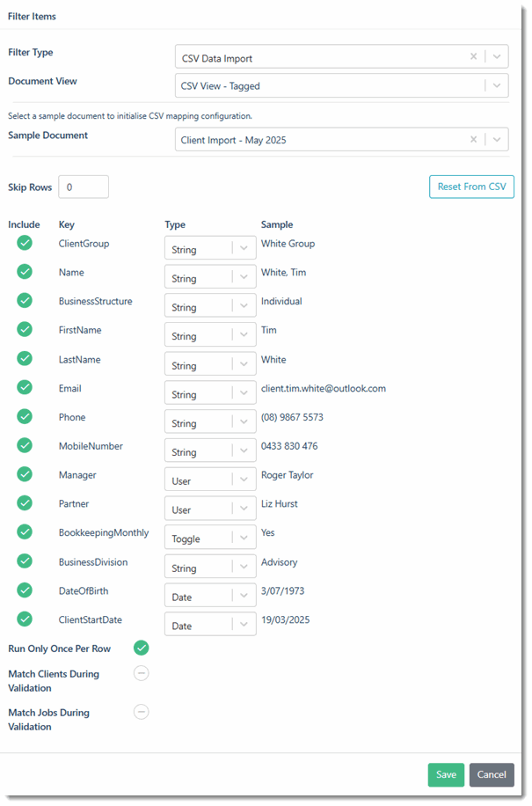Open the Sample Document dropdown
The height and width of the screenshot is (806, 532).
coord(497,139)
